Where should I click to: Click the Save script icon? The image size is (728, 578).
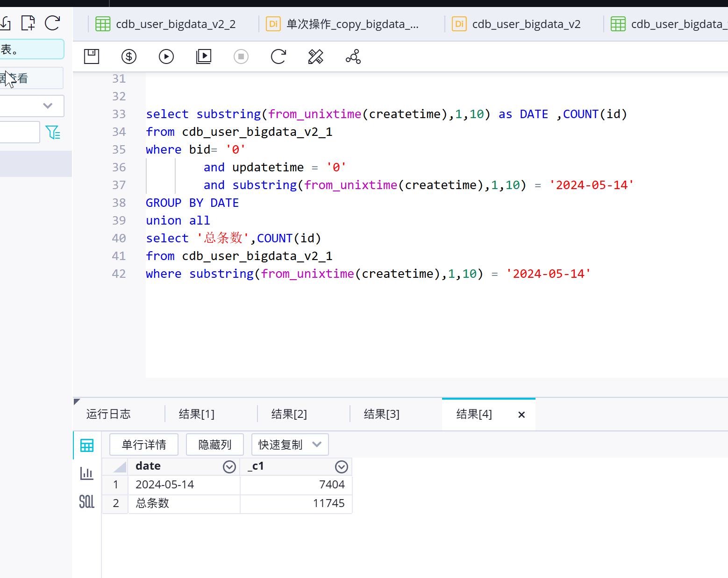(x=92, y=56)
